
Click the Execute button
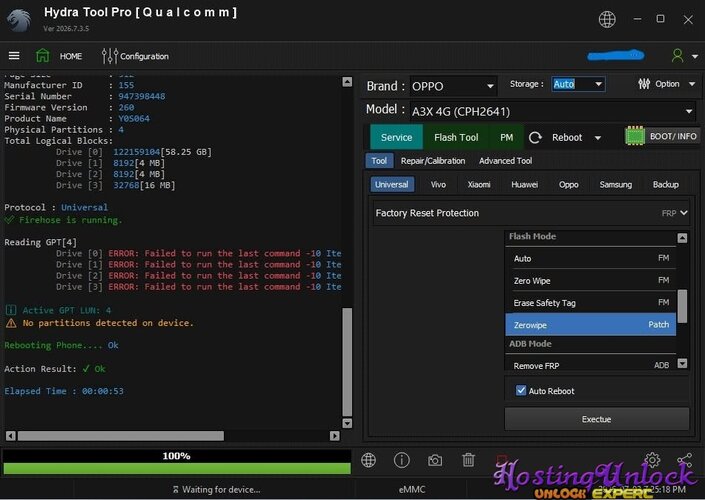pyautogui.click(x=597, y=419)
